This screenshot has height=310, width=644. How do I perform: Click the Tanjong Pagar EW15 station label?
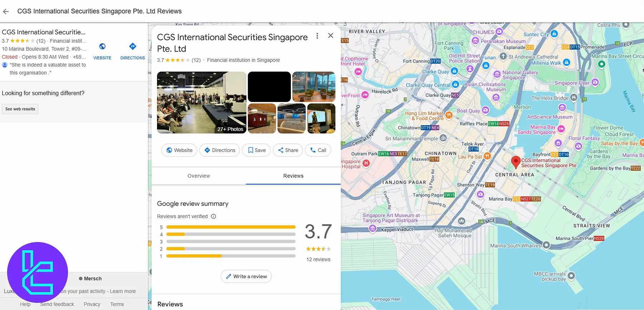[434, 195]
